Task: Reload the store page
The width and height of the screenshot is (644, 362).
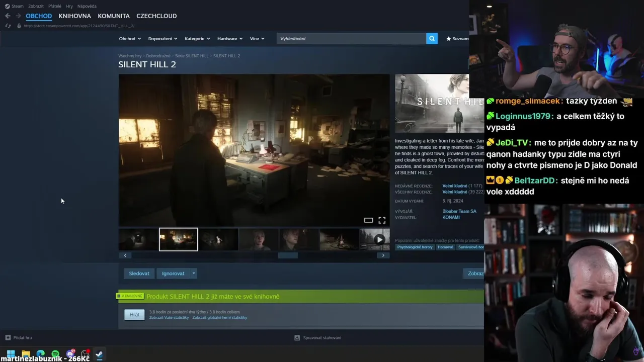Action: tap(8, 26)
